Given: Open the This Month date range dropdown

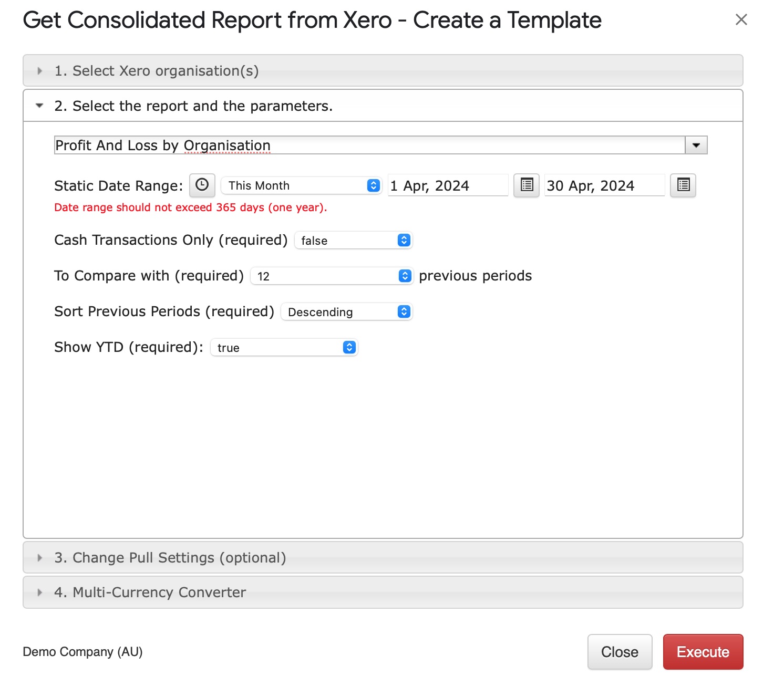Looking at the screenshot, I should click(x=301, y=186).
